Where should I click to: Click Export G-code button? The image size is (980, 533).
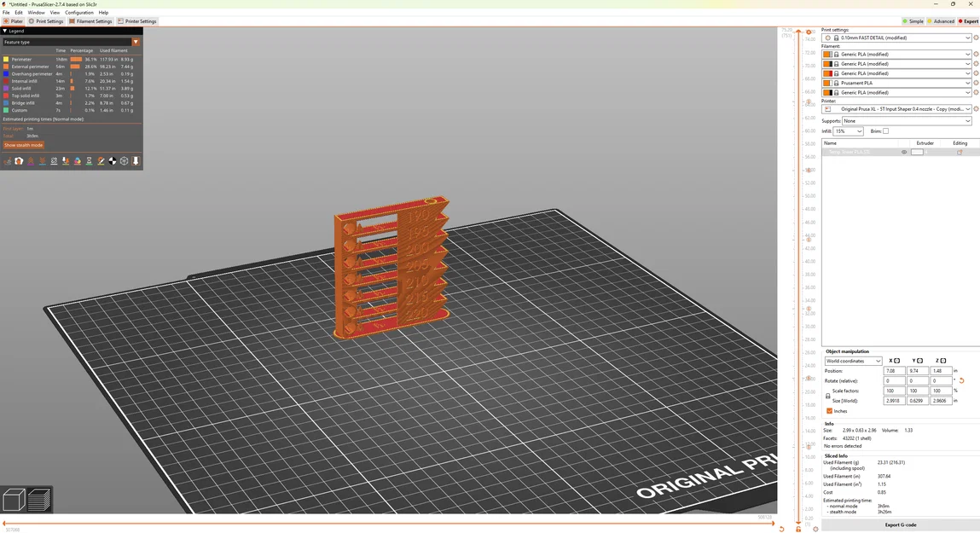(x=900, y=524)
